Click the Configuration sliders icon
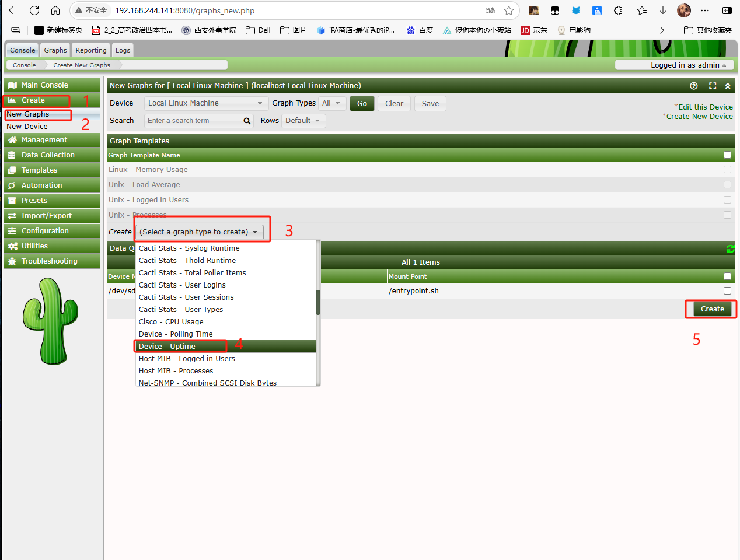The width and height of the screenshot is (740, 560). pyautogui.click(x=12, y=231)
